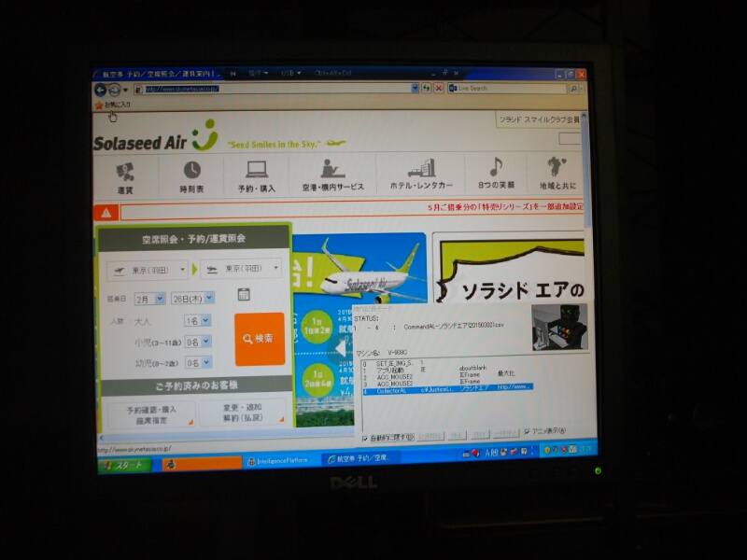Open the 時刻表 timetable clock icon
747x560 pixels.
coord(191,177)
